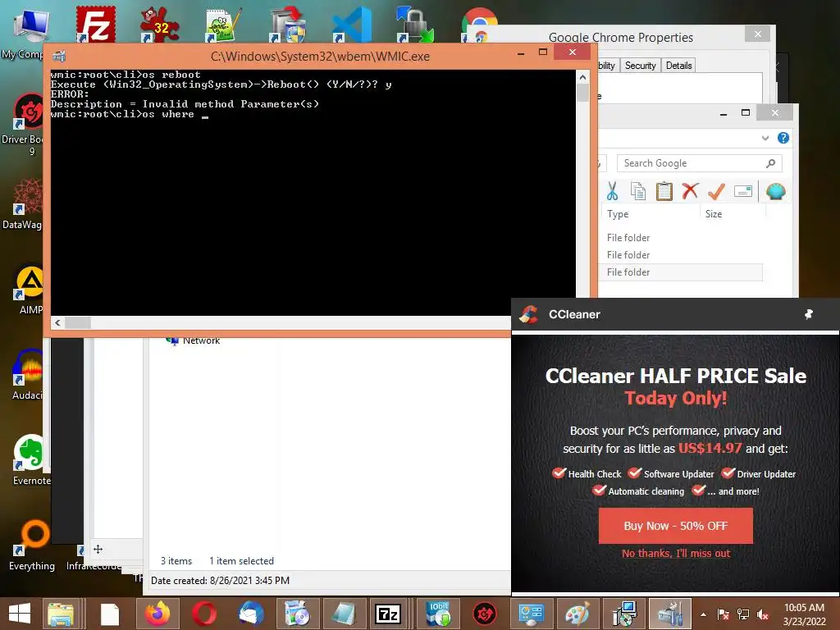The height and width of the screenshot is (630, 840).
Task: Open the Everything search desktop shortcut
Action: pyautogui.click(x=32, y=546)
